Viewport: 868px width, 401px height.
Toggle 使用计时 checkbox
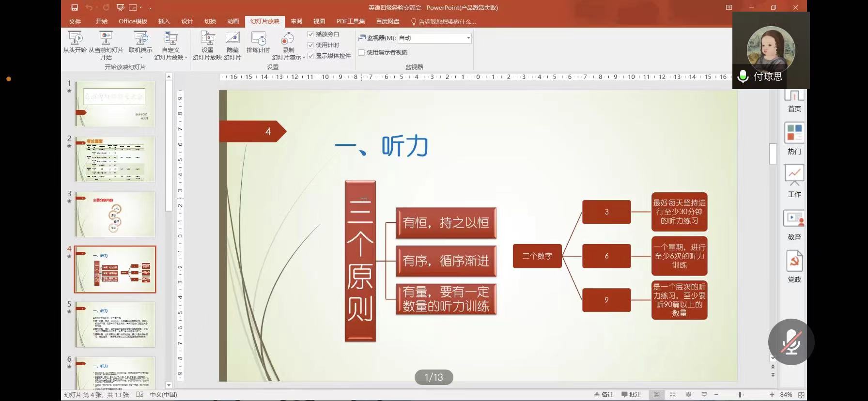(310, 45)
